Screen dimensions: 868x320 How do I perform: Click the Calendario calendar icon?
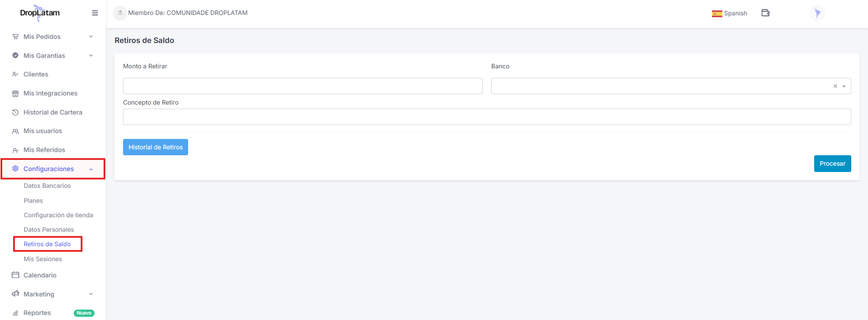click(15, 275)
